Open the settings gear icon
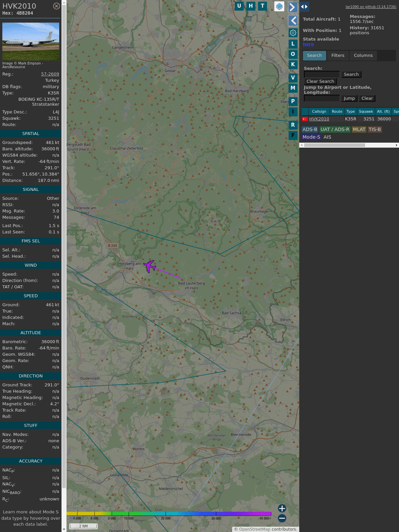Image resolution: width=399 pixels, height=532 pixels. (x=293, y=33)
